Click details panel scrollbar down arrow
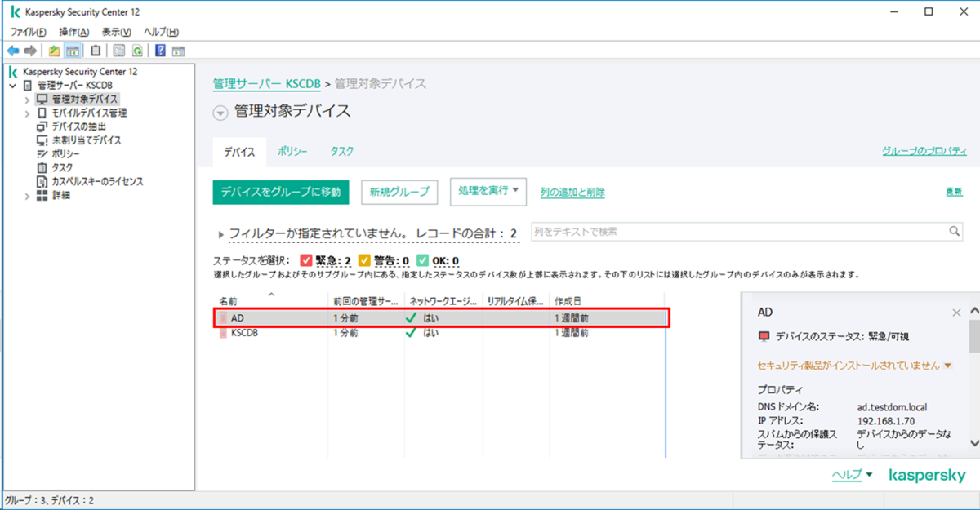 (973, 441)
